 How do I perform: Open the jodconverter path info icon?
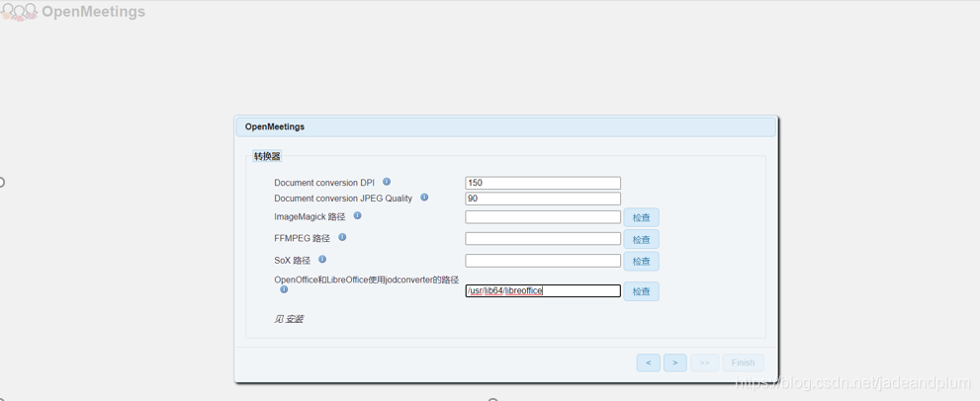pyautogui.click(x=285, y=289)
